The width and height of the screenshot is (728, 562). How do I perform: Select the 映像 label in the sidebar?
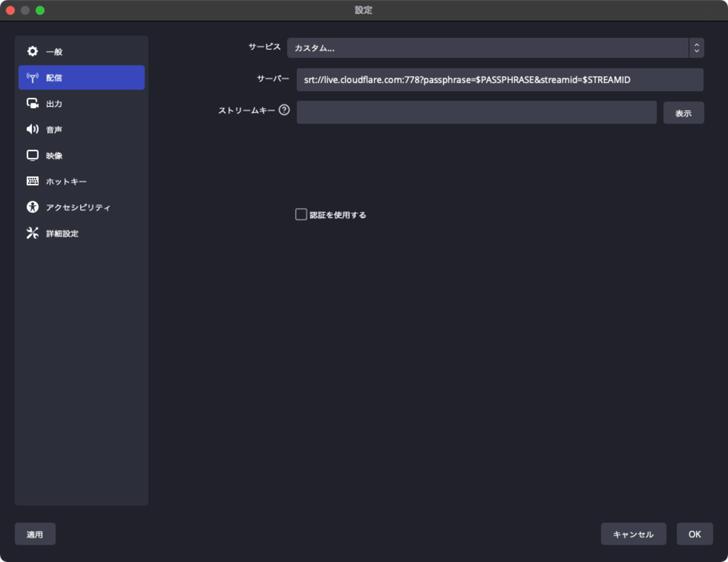point(54,156)
